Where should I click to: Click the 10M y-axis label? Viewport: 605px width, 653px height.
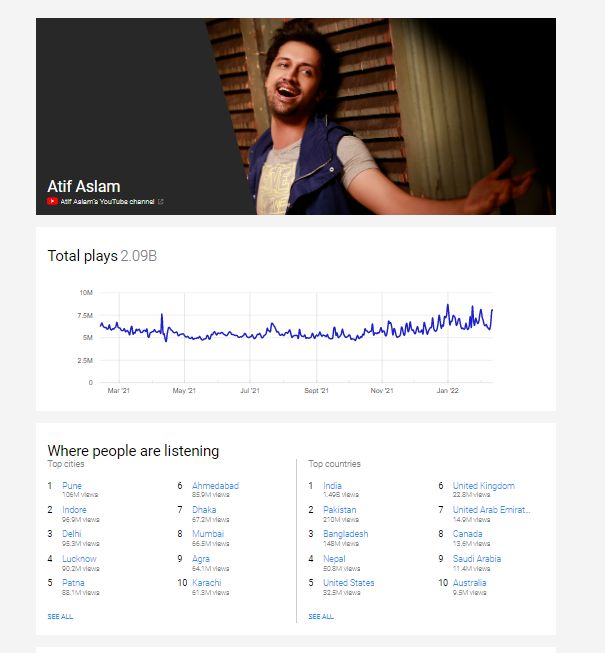[x=86, y=293]
